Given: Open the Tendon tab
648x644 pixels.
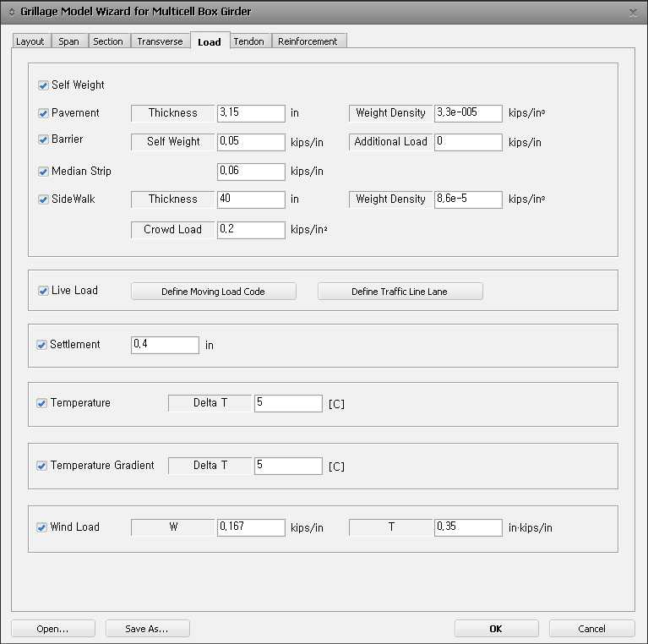Looking at the screenshot, I should tap(248, 41).
